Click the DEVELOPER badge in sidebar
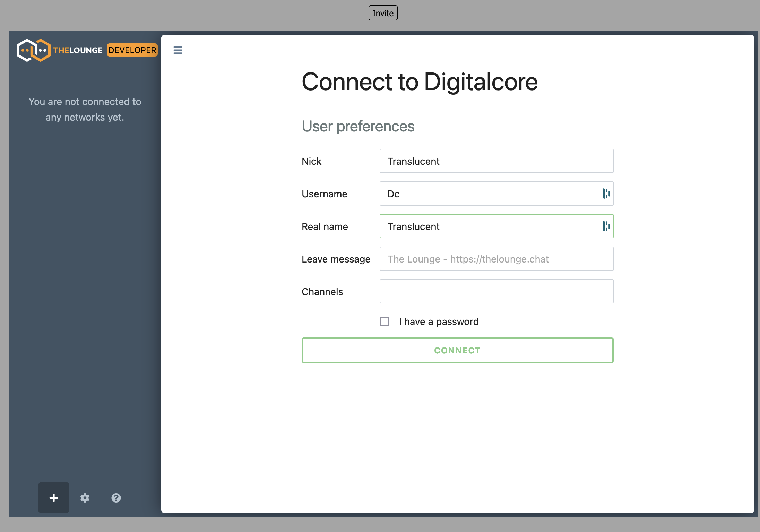Screen dimensions: 760x532 click(x=132, y=50)
